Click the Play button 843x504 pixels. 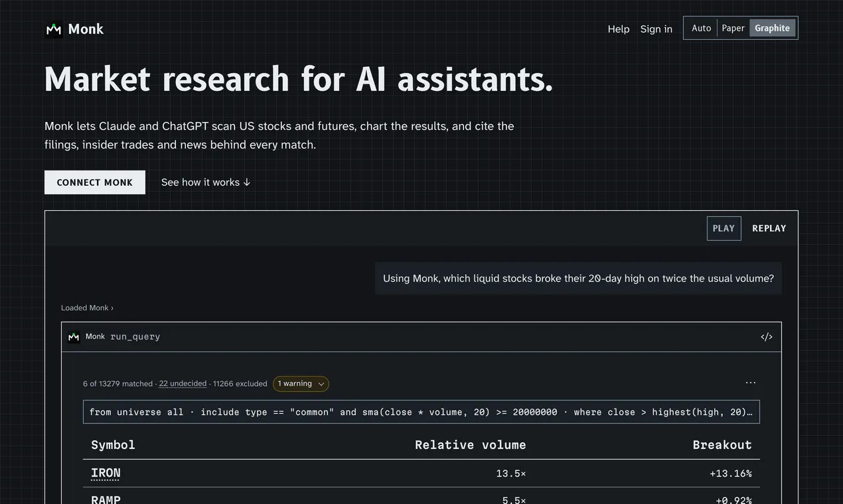click(x=724, y=228)
